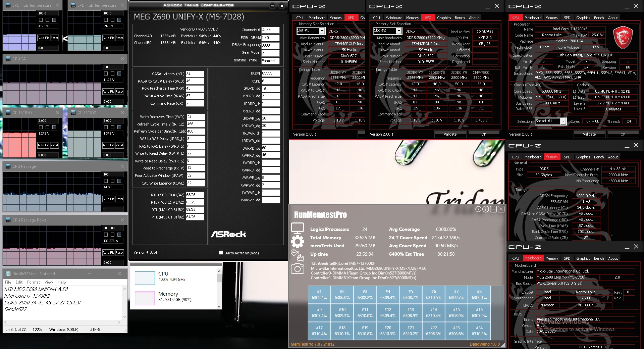
Task: Click UTF-8 in the Notepad status bar
Action: 95,330
